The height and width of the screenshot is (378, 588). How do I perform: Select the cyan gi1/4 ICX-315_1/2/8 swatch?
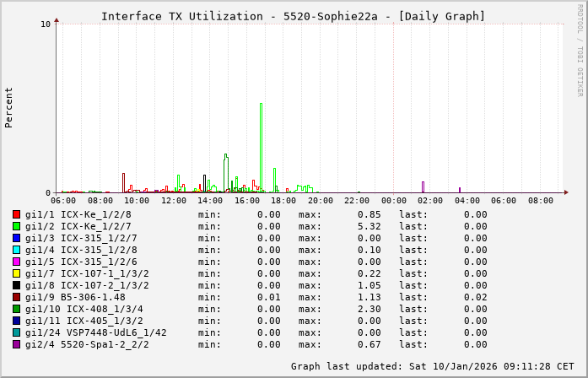16,250
